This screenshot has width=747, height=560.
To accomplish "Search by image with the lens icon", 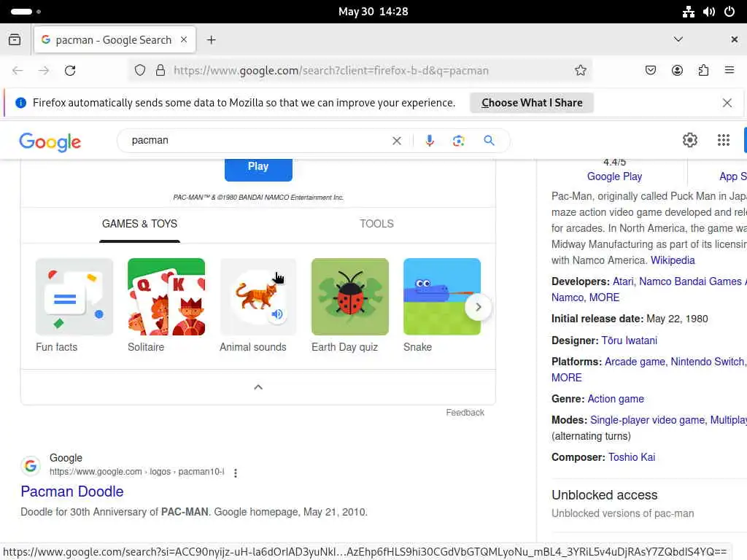I will (458, 141).
